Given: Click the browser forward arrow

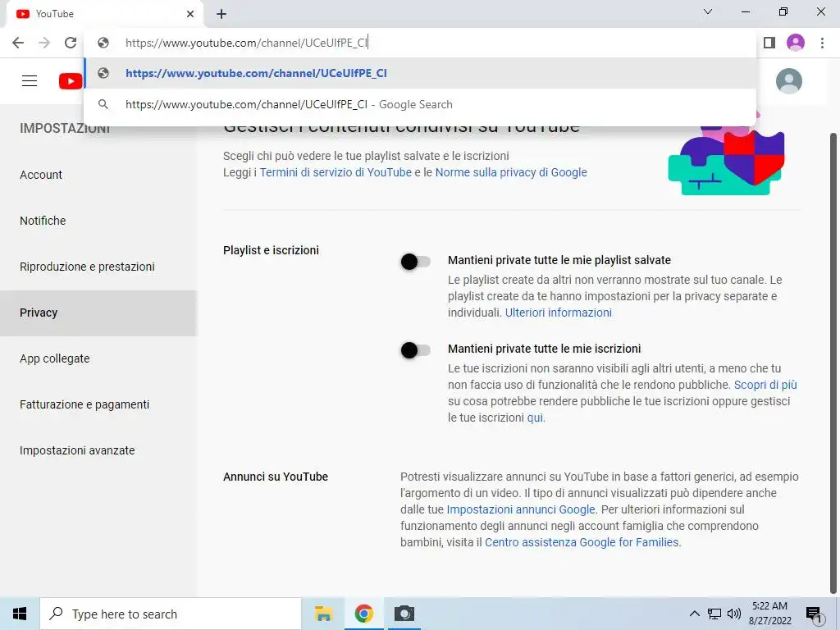Looking at the screenshot, I should [x=44, y=43].
